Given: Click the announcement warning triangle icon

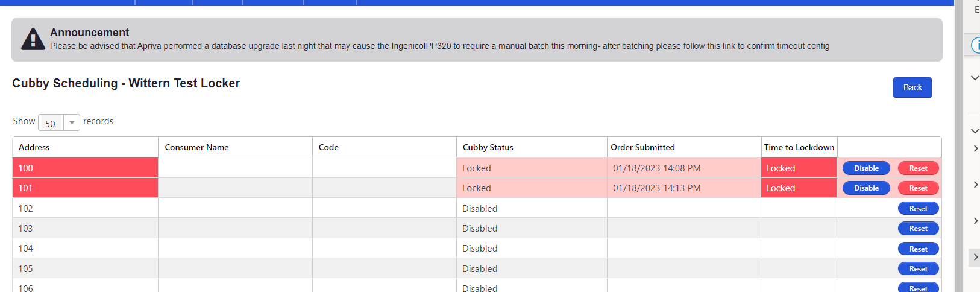Looking at the screenshot, I should click(x=33, y=39).
